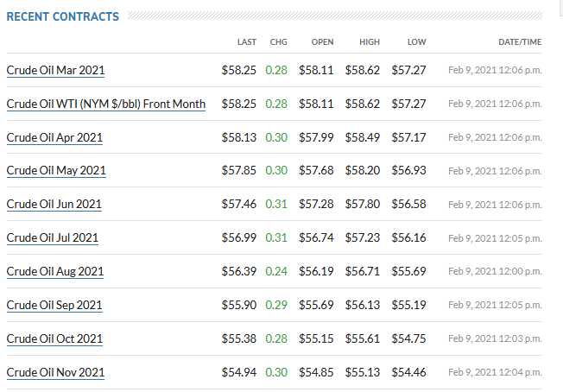Viewport: 563px width, 392px height.
Task: Open the Crude Oil Mar 2021 contract link
Action: [x=55, y=70]
